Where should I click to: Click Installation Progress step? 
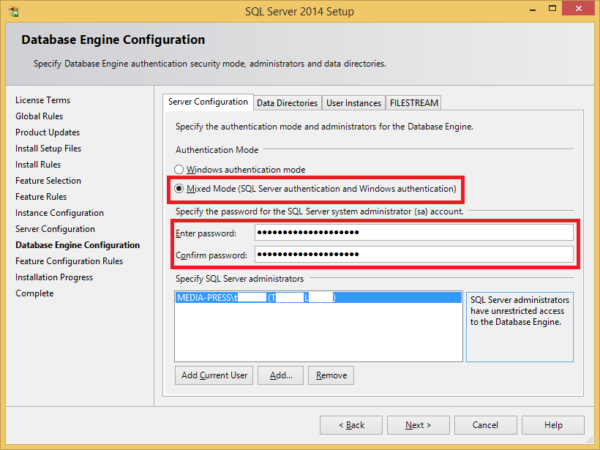coord(54,277)
